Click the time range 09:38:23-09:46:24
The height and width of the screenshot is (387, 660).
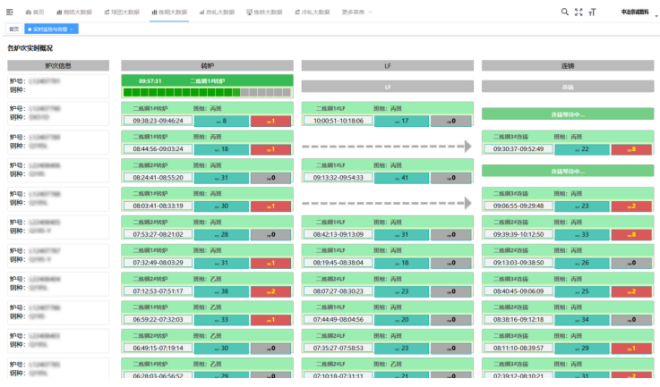pos(158,121)
